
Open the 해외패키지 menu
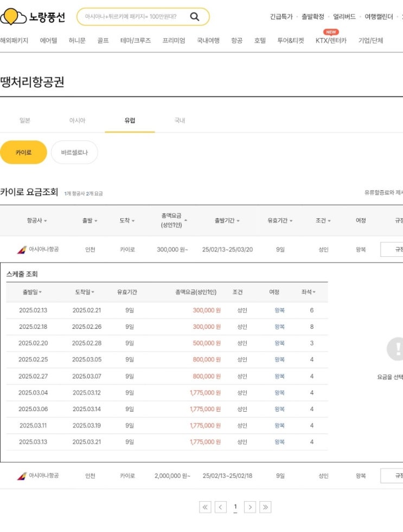pos(14,41)
